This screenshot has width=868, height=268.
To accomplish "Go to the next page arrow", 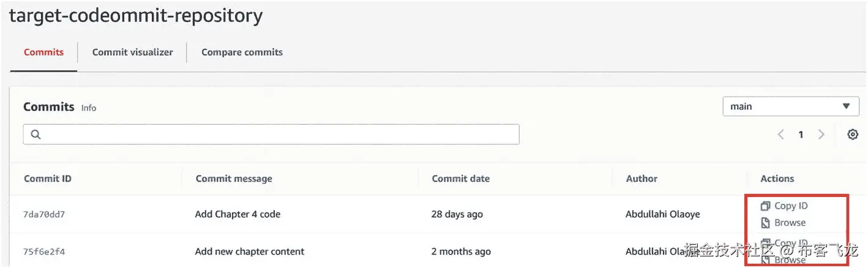I will pyautogui.click(x=821, y=135).
